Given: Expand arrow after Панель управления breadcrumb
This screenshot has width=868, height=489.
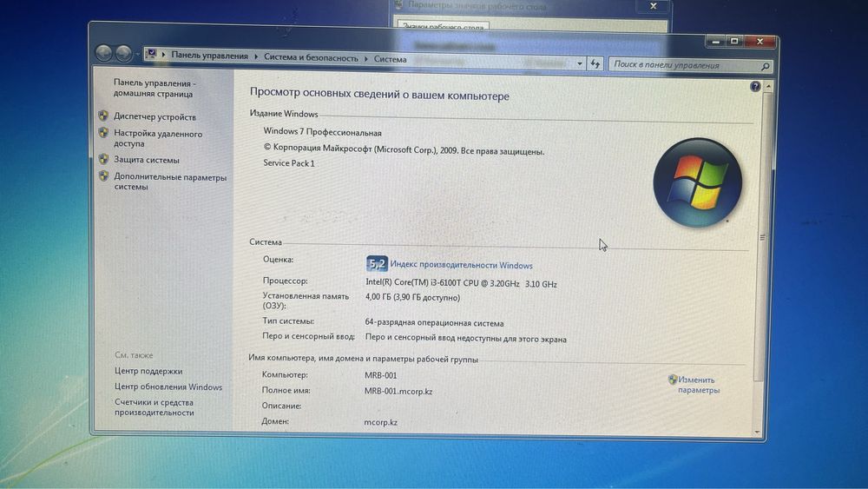Looking at the screenshot, I should (256, 56).
